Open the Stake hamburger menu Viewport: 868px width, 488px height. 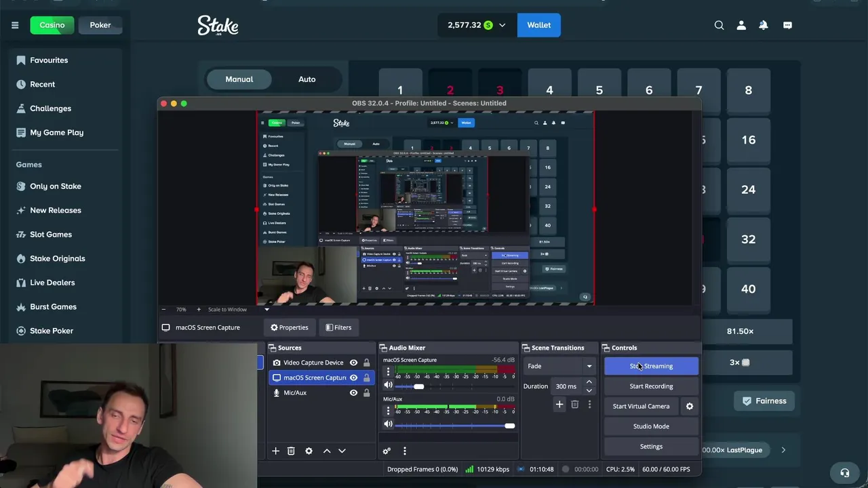(15, 25)
